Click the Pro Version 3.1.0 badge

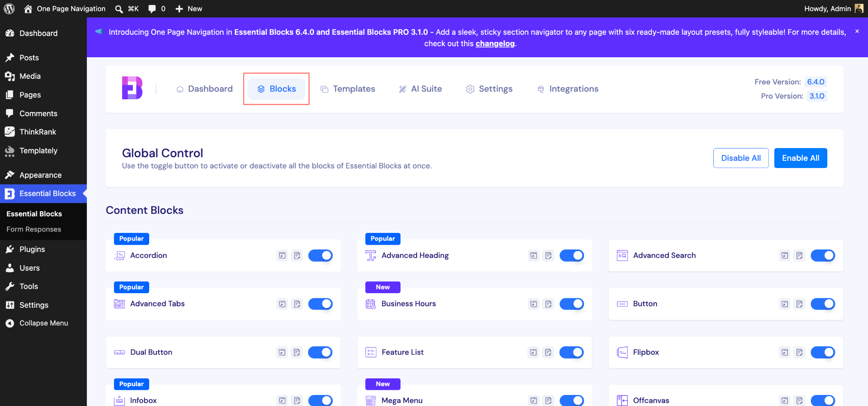pos(817,96)
